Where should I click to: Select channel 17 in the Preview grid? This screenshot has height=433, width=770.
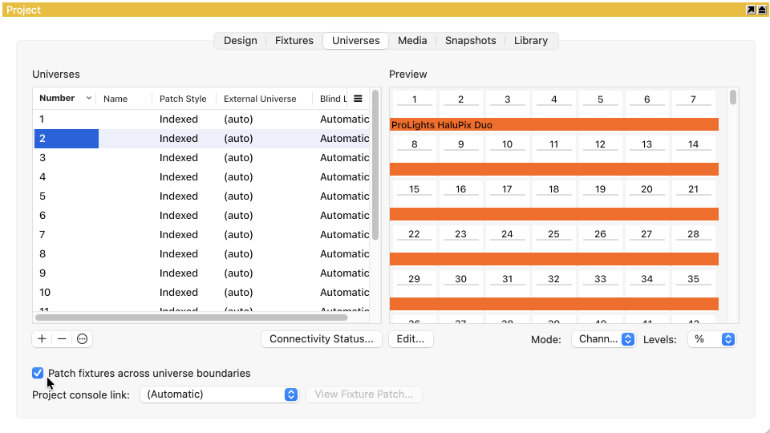(x=507, y=189)
